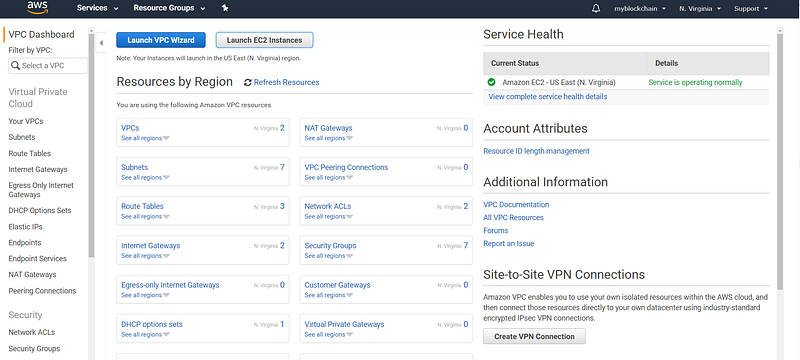
Task: Expand See all regions under Security Groups
Action: (x=329, y=256)
